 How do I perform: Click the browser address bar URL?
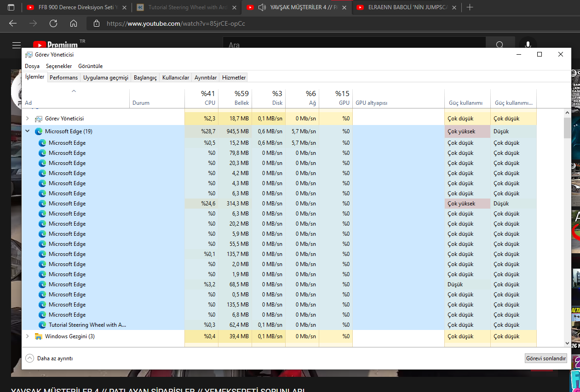point(176,23)
